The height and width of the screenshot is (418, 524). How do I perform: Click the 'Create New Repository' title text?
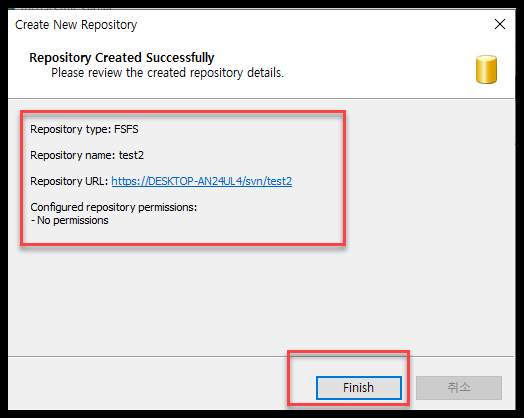tap(76, 25)
